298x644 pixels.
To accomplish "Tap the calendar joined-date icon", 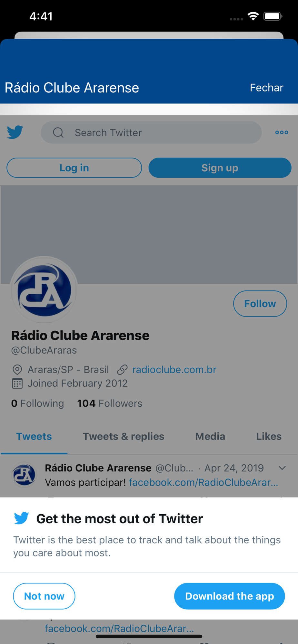I will (x=17, y=384).
